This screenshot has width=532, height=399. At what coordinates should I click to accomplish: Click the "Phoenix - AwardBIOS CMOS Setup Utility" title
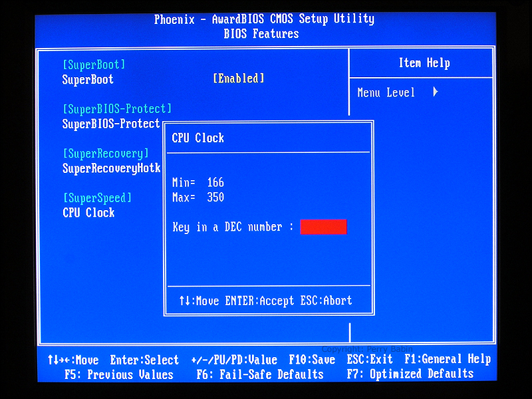tap(264, 19)
